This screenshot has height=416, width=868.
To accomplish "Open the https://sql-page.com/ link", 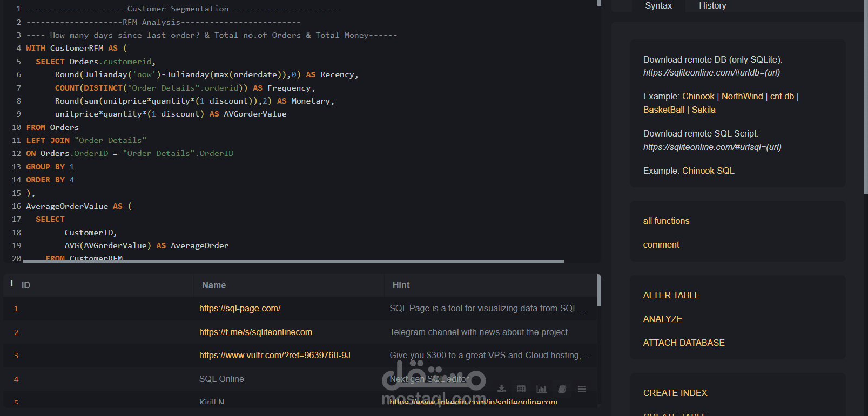I will pos(240,308).
